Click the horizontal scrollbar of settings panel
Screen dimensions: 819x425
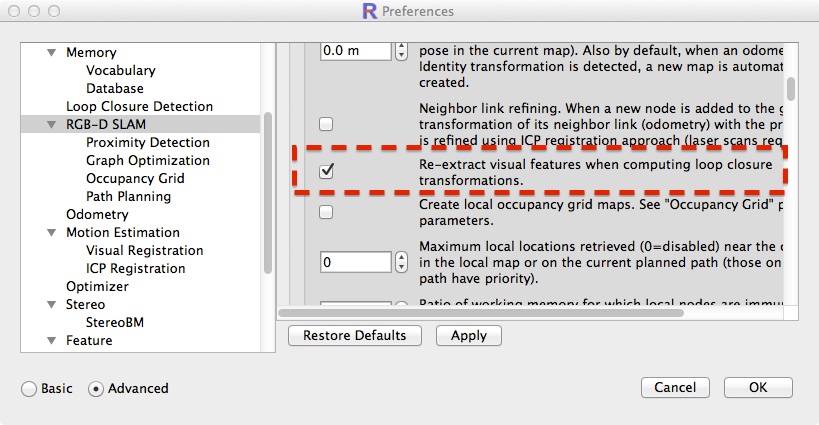(500, 313)
